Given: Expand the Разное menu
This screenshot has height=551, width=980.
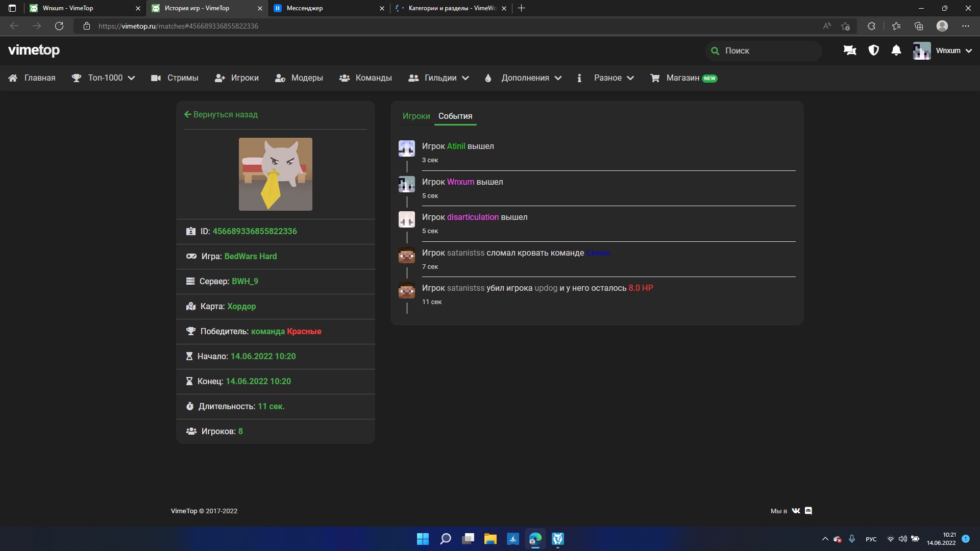Looking at the screenshot, I should point(607,78).
